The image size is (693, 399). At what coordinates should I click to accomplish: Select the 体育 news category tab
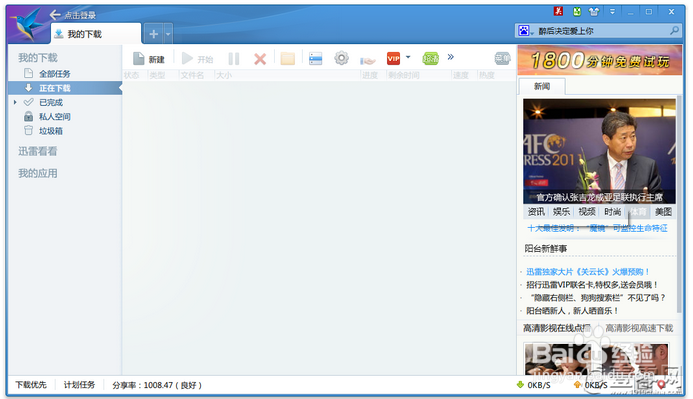(638, 212)
